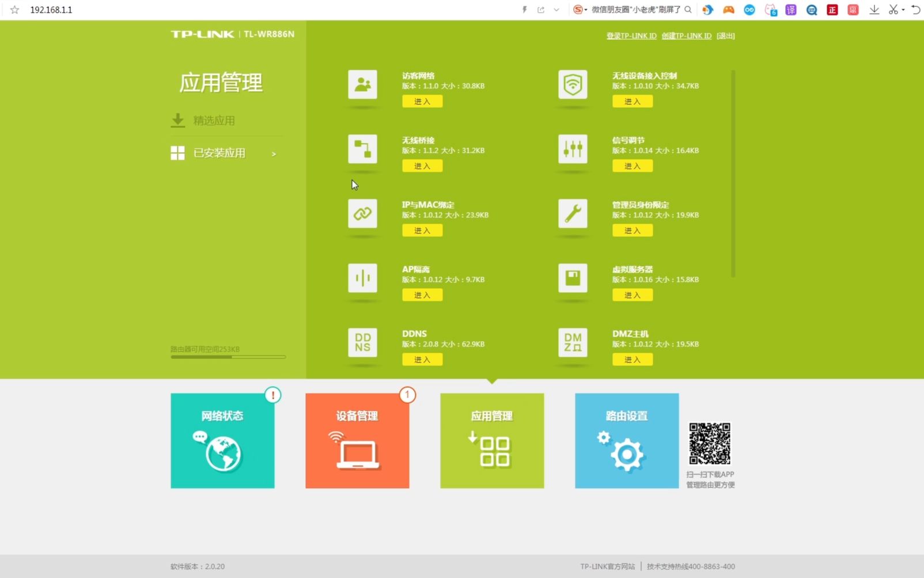Click the share icon in address bar
This screenshot has width=924, height=578.
(x=540, y=10)
